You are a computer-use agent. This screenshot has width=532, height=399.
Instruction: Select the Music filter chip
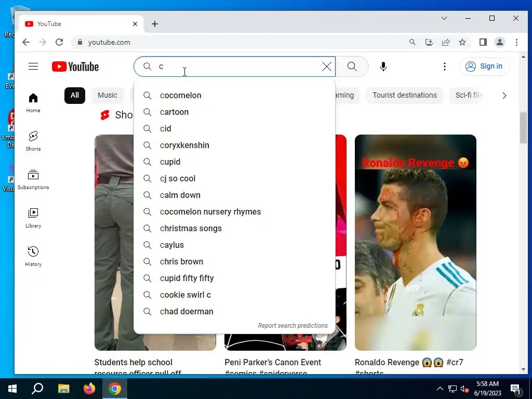(x=108, y=96)
